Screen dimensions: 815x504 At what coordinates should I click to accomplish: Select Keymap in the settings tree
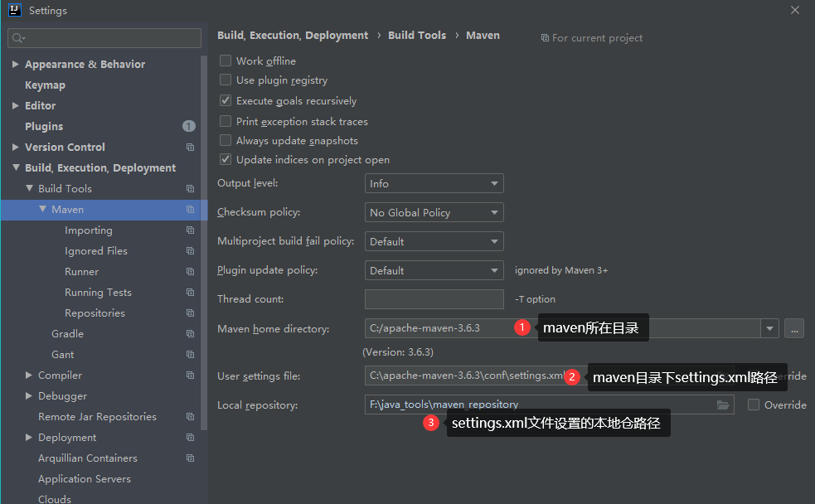point(46,85)
